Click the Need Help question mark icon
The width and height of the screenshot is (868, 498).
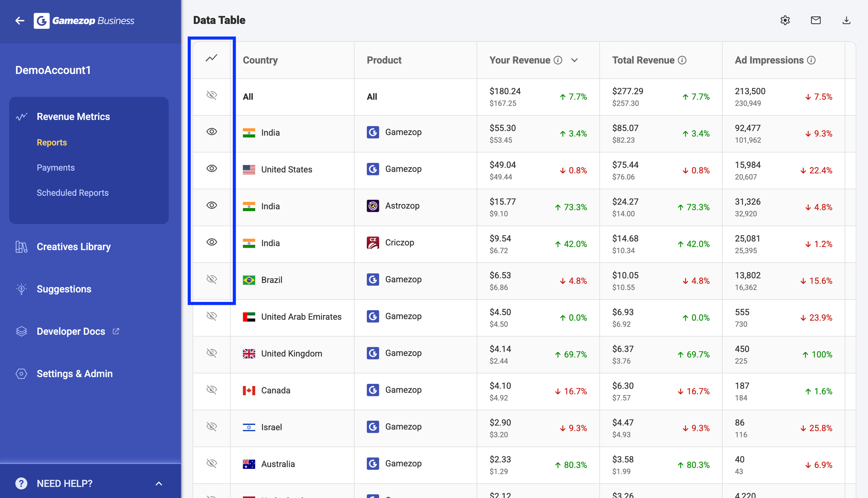point(21,483)
